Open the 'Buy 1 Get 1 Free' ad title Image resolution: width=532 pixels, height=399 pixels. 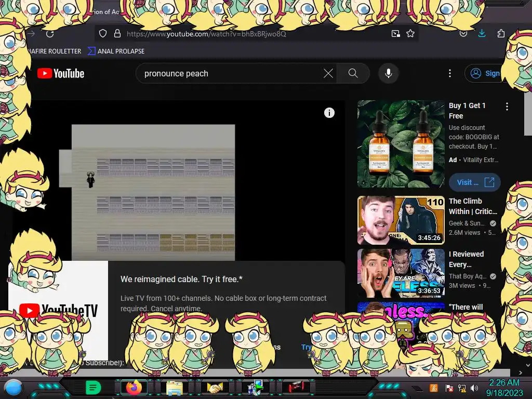pyautogui.click(x=468, y=111)
